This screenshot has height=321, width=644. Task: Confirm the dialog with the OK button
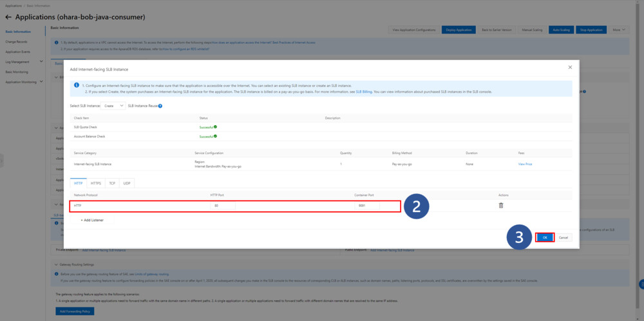tap(544, 237)
